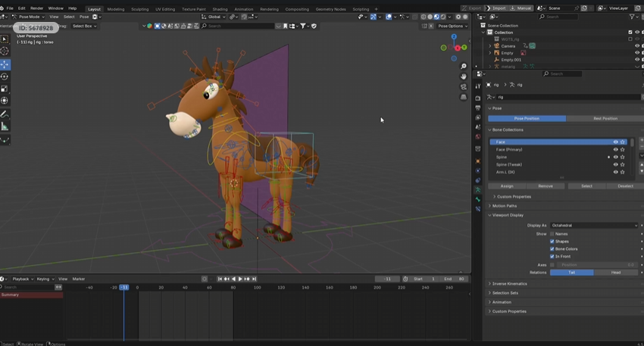This screenshot has width=644, height=346.
Task: Open the Pose Mode dropdown
Action: (31, 17)
